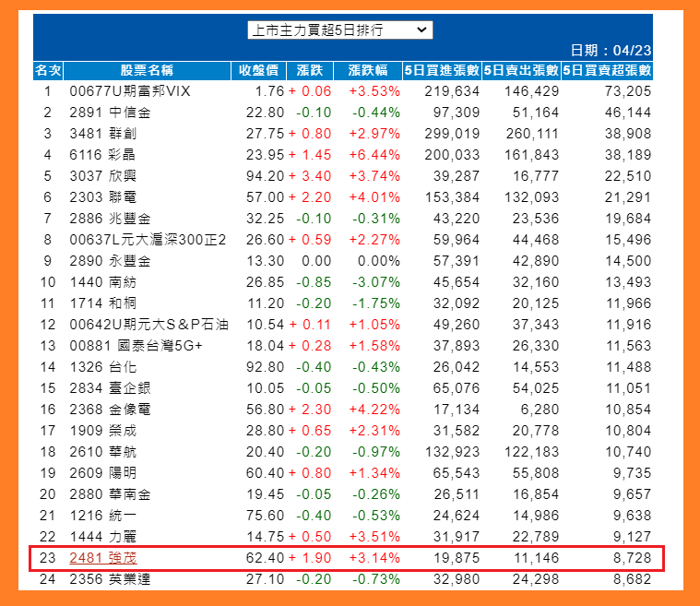
Task: Select stock name 6116 彩晶
Action: tap(102, 155)
